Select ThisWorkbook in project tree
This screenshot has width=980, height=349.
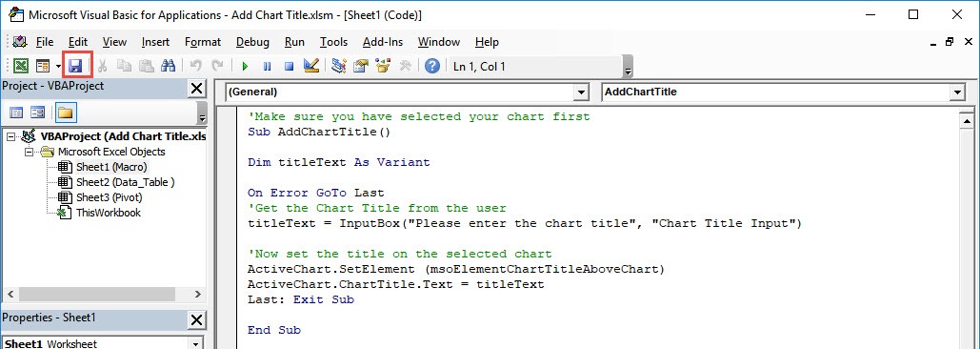point(109,213)
